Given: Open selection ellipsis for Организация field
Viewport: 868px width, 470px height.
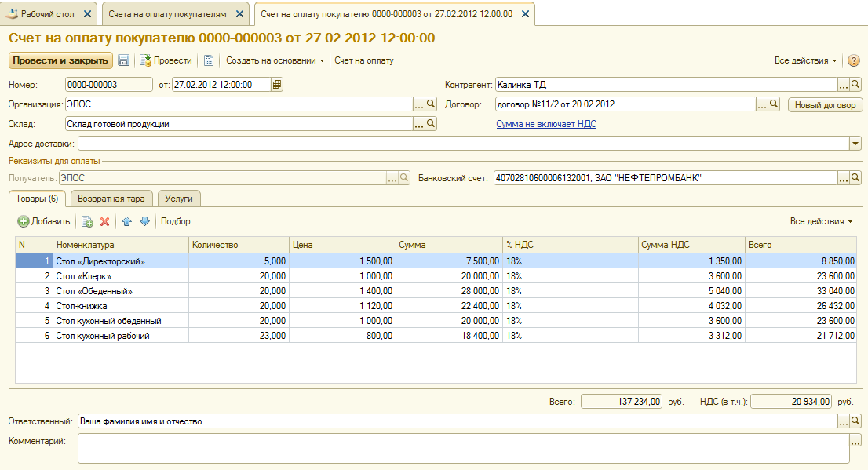Looking at the screenshot, I should 418,104.
